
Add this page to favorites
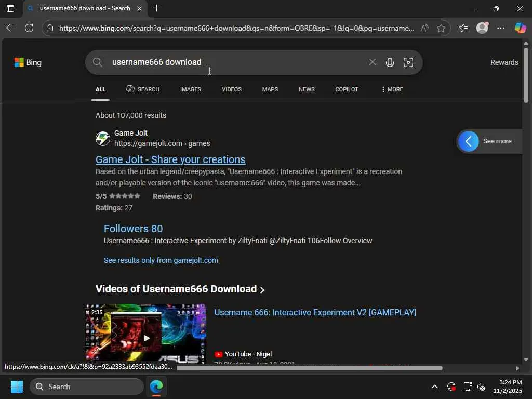click(441, 28)
